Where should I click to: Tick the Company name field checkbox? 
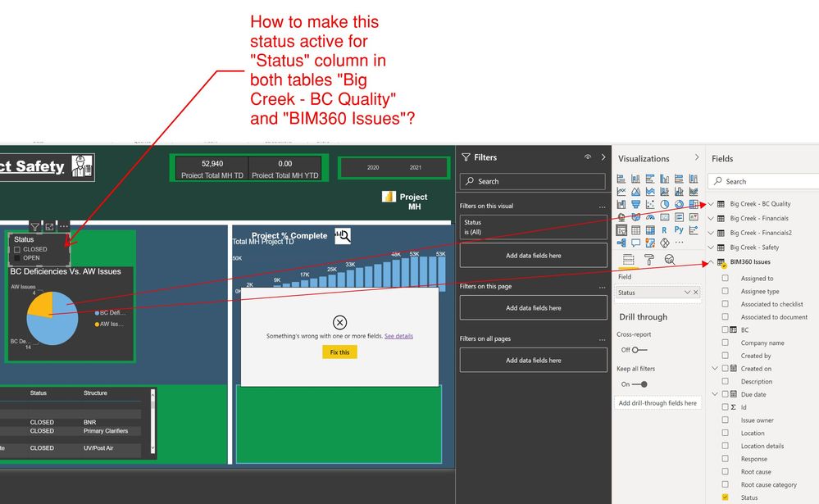(x=725, y=343)
